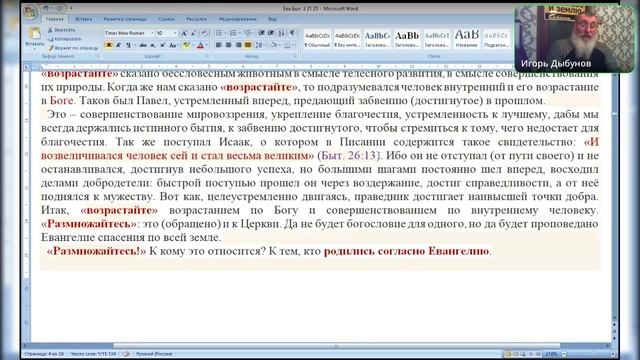Click the decrease indent icon
Viewport: 640px width, 360px height.
coord(261,33)
